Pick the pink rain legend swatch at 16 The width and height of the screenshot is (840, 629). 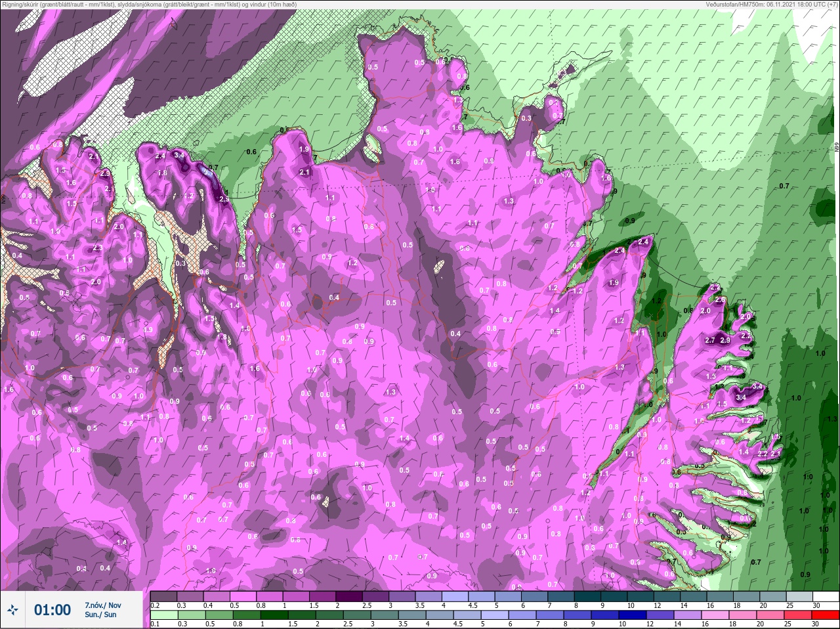pos(715,615)
